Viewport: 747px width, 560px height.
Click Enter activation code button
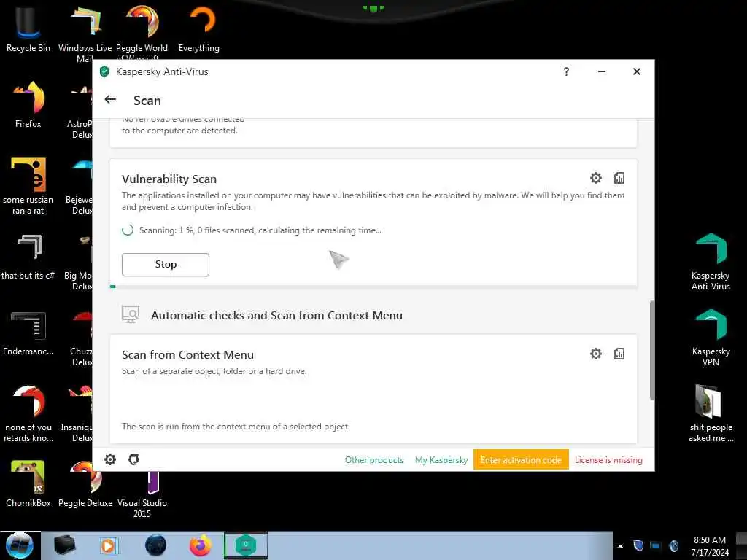click(521, 459)
